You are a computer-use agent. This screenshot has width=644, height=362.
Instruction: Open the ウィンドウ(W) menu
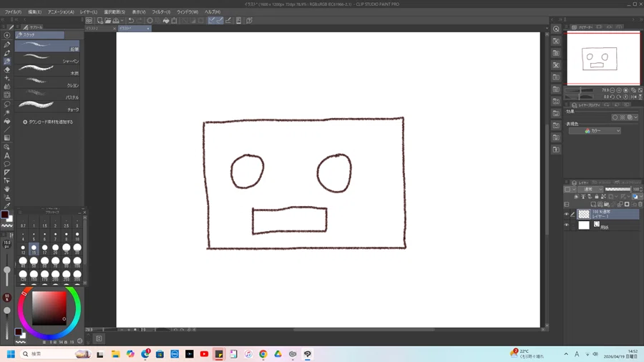pos(187,12)
